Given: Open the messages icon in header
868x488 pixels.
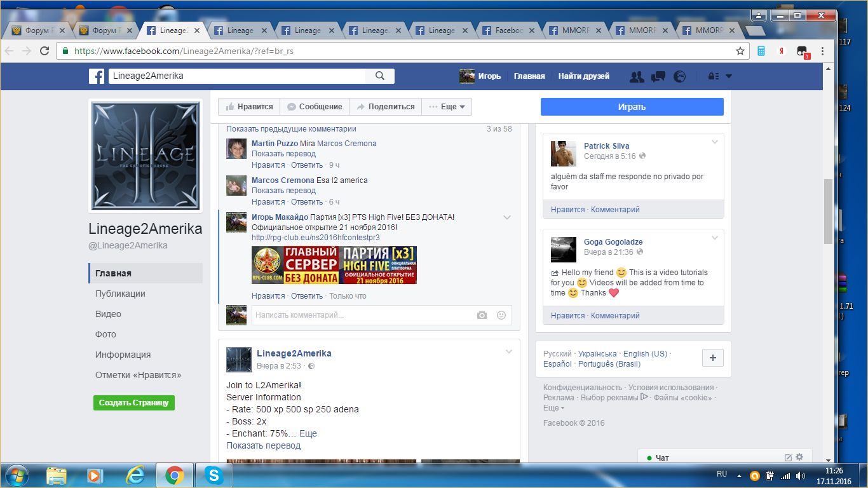Looking at the screenshot, I should [658, 76].
